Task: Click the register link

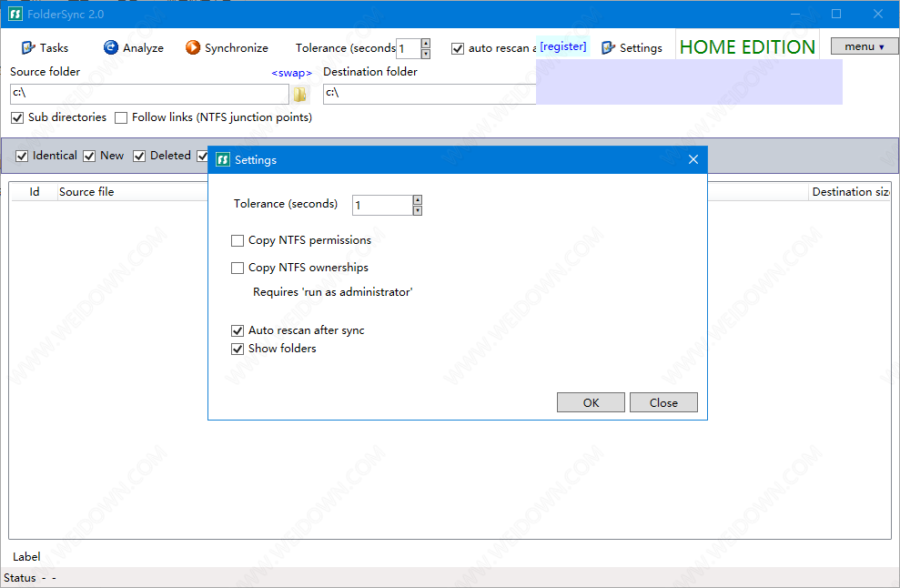Action: pos(563,46)
